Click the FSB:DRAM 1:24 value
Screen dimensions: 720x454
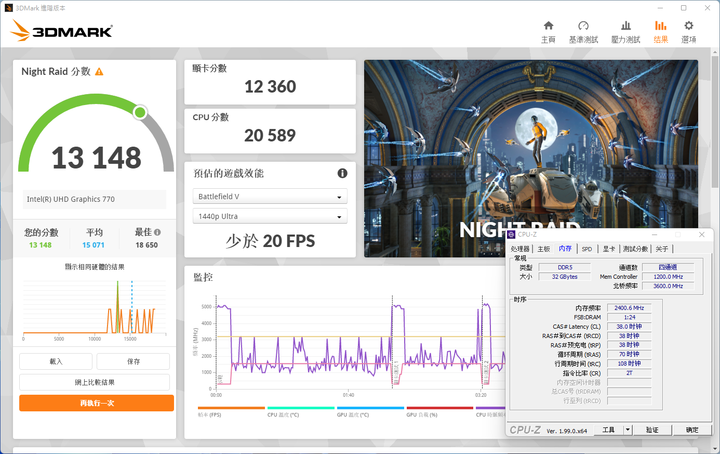[x=629, y=317]
